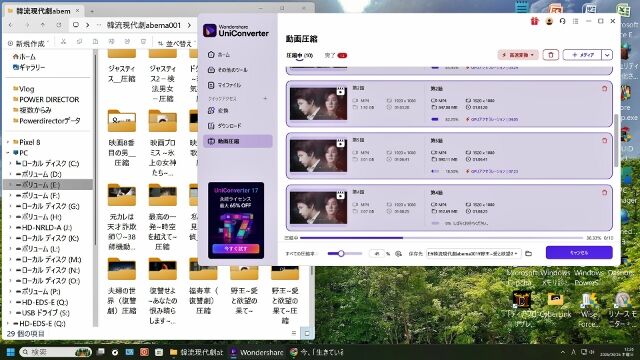Screen dimensions: 640x360
Task: Open the POWER DIRECTOR quick access folder
Action: pos(46,99)
